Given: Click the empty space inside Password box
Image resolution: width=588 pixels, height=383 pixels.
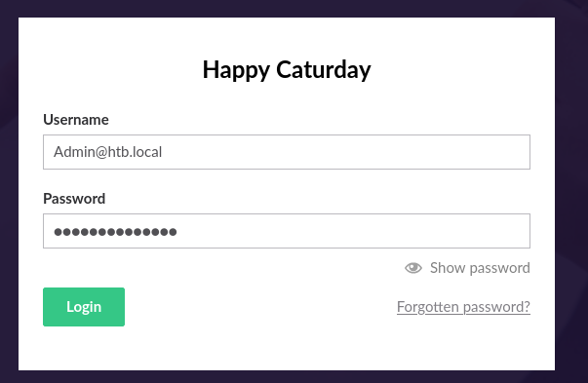Looking at the screenshot, I should click(352, 231).
